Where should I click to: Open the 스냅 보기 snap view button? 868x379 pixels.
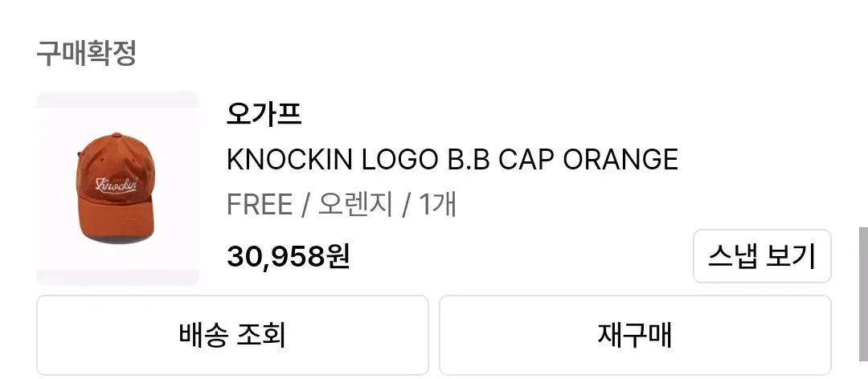point(762,256)
